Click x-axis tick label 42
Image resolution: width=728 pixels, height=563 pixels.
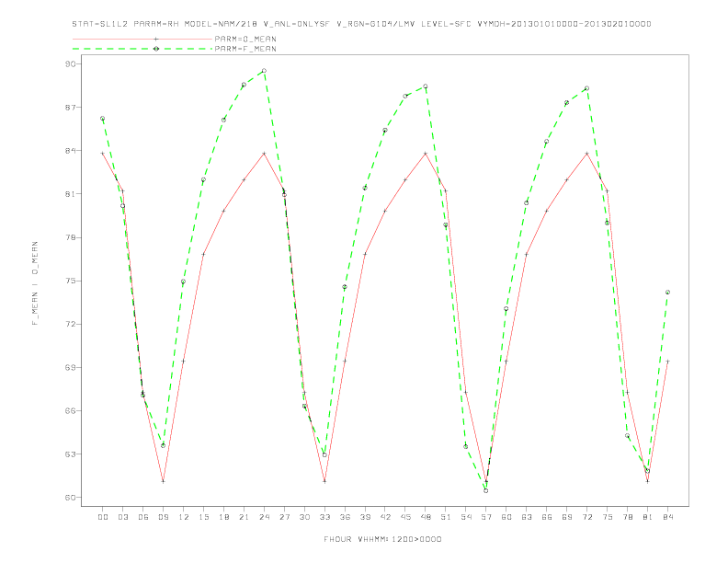tap(385, 517)
